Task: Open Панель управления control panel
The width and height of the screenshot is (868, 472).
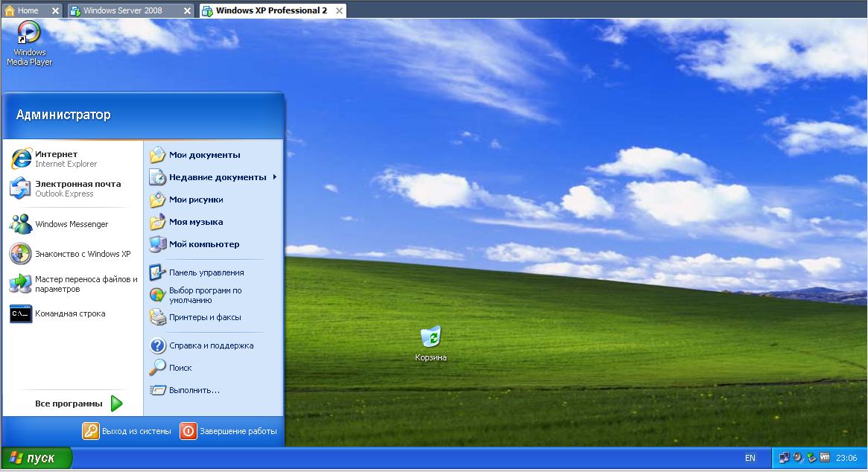Action: point(213,272)
